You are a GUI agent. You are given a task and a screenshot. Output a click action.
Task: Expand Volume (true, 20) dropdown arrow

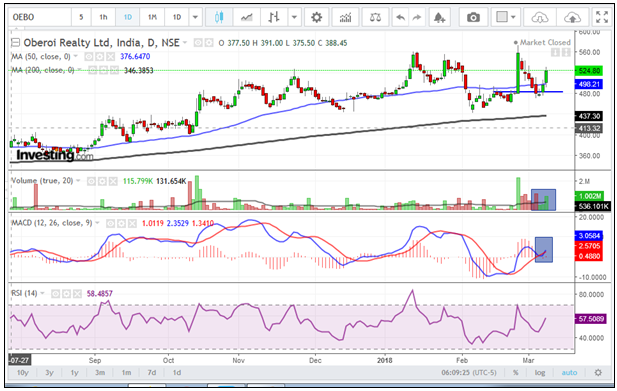pos(78,181)
